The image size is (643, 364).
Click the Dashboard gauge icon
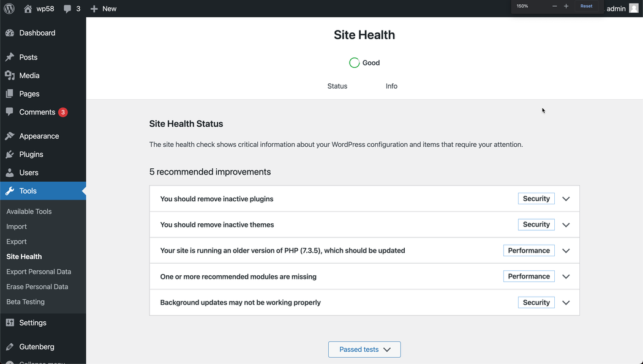coord(10,33)
